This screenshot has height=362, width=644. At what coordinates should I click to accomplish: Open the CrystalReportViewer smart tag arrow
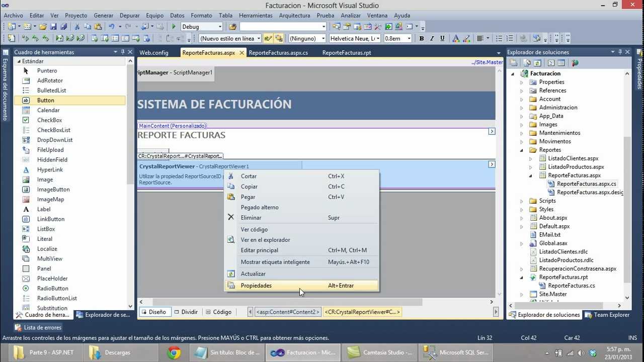492,164
